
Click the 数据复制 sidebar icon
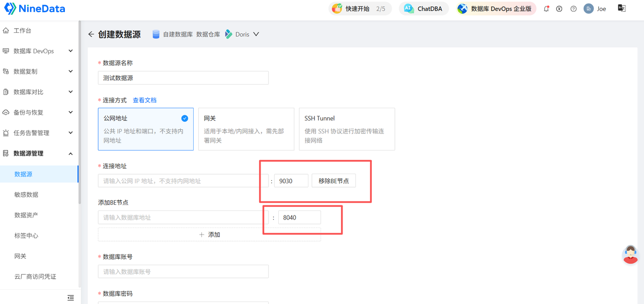[x=6, y=71]
